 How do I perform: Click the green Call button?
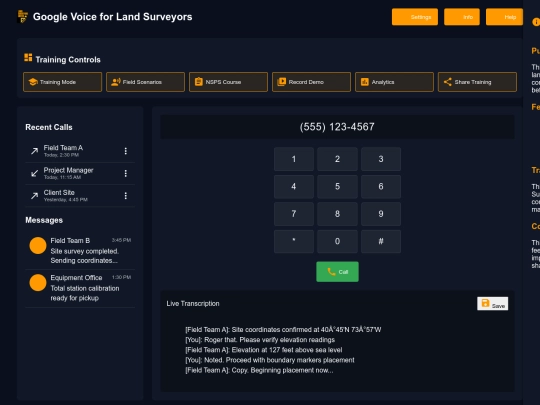tap(338, 272)
